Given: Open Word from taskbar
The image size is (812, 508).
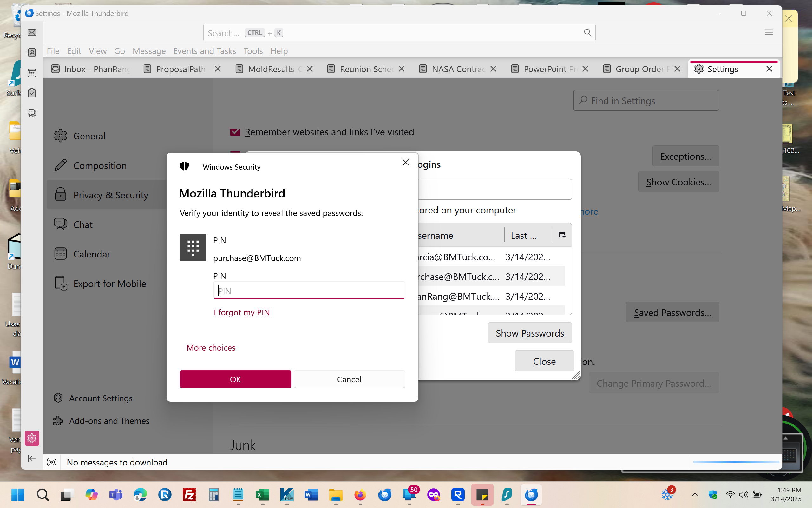Looking at the screenshot, I should 311,495.
